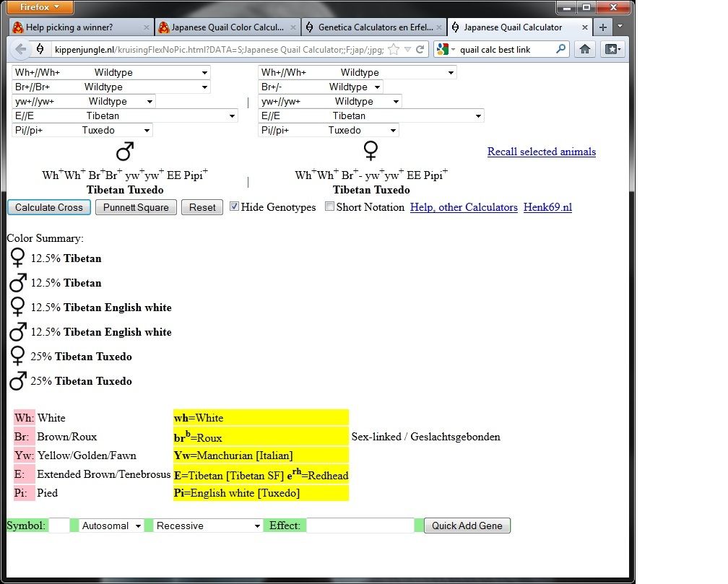Uncheck the Hide Genotypes checkbox
This screenshot has height=584, width=728.
click(234, 206)
